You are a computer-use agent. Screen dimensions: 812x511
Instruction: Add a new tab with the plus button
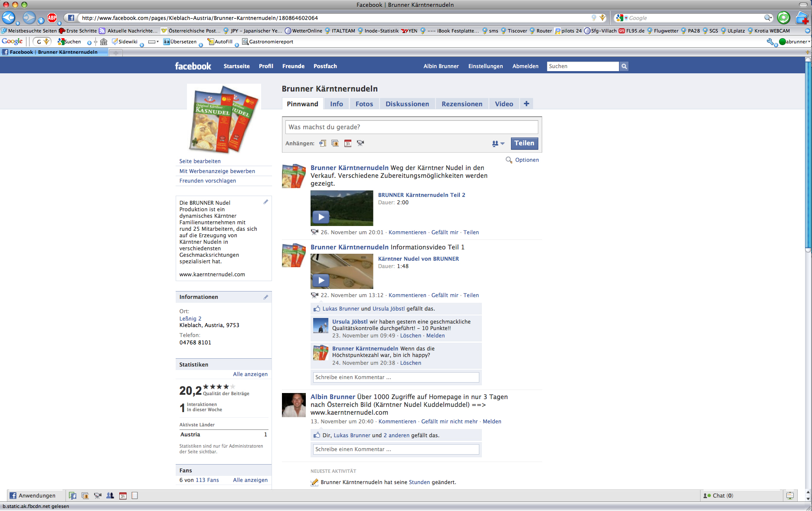(x=526, y=104)
